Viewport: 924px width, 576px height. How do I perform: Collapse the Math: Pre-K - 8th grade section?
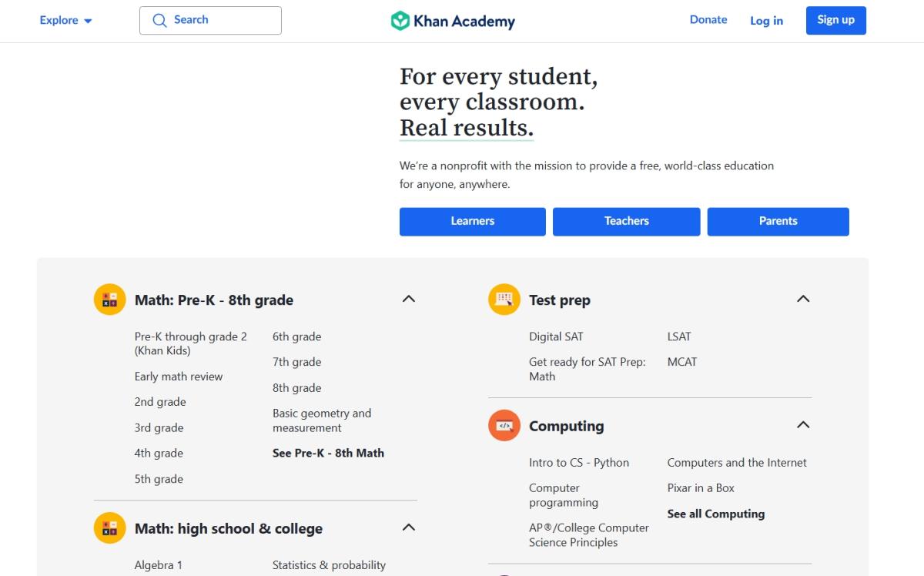409,299
